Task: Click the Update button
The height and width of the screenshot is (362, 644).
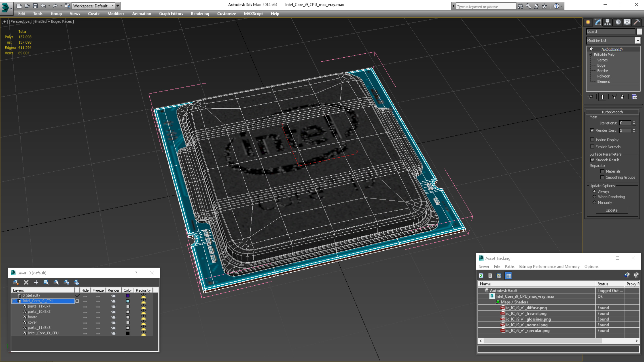Action: 612,210
